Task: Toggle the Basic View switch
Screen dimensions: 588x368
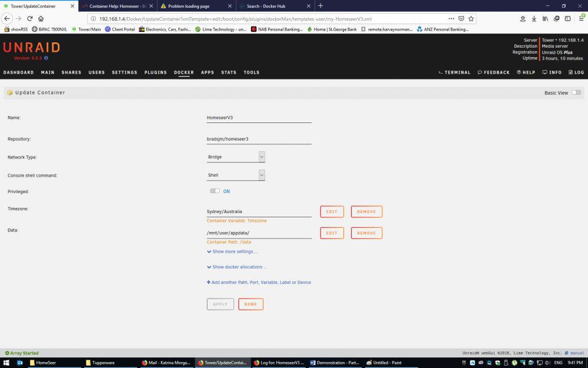Action: pyautogui.click(x=576, y=92)
